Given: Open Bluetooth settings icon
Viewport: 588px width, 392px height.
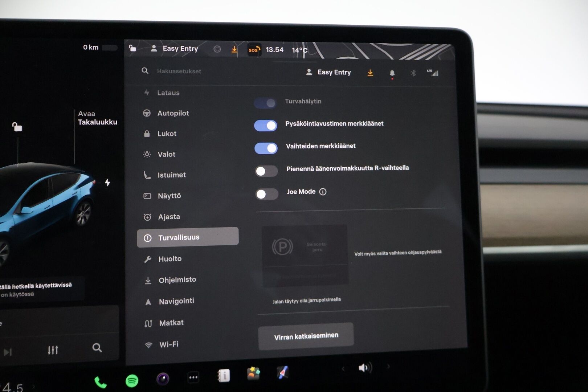Looking at the screenshot, I should [x=413, y=73].
